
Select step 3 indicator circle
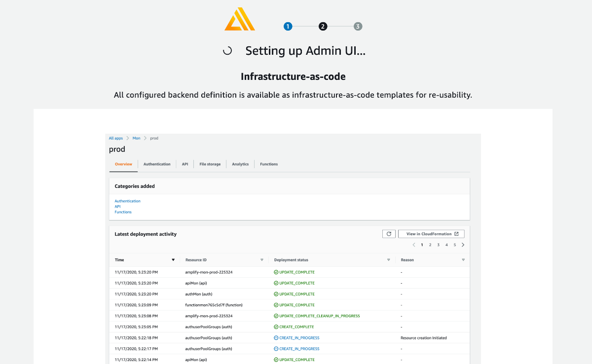click(x=358, y=27)
